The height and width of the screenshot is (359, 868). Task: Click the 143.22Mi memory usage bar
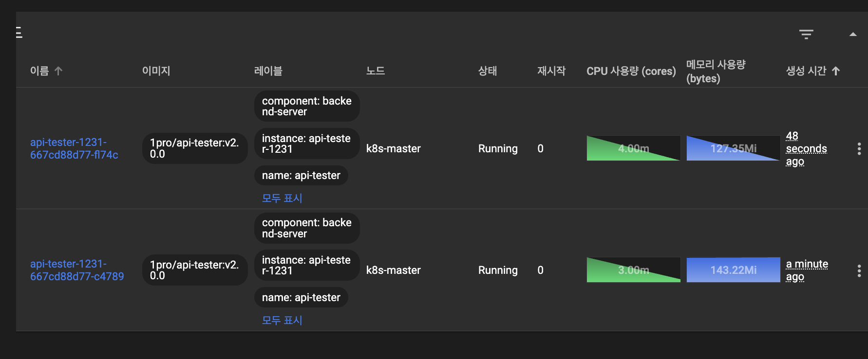tap(733, 270)
